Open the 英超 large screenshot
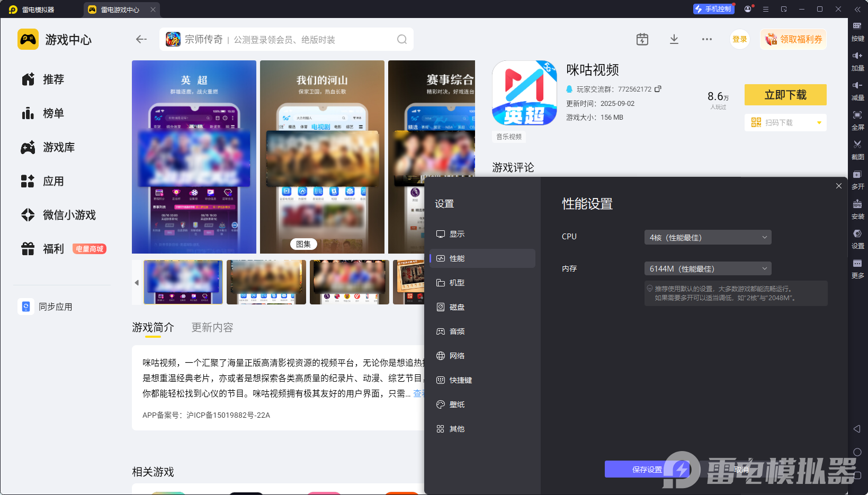The image size is (868, 495). (x=194, y=157)
